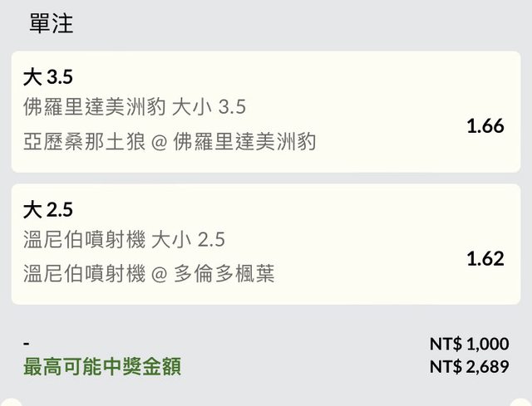532x406 pixels.
Task: Click 佛羅里達美洲豹 in the 大小 3.5 line
Action: pyautogui.click(x=96, y=108)
